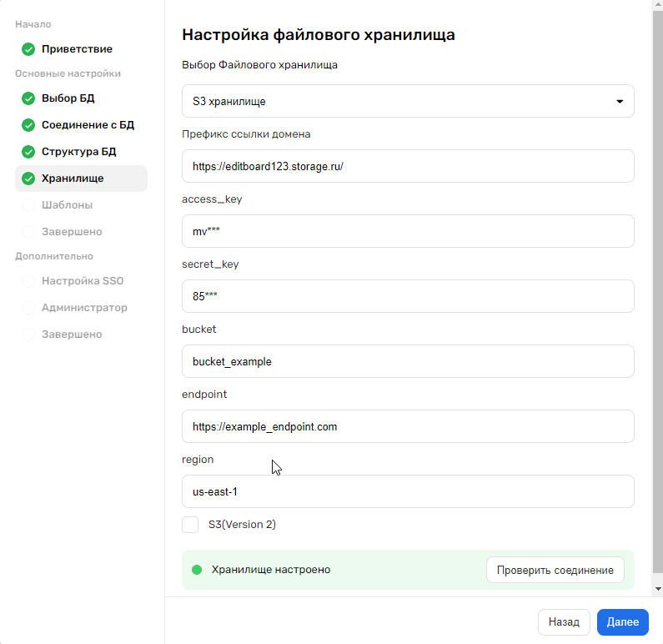Enable the S3(Version 2) checkbox

pyautogui.click(x=190, y=525)
